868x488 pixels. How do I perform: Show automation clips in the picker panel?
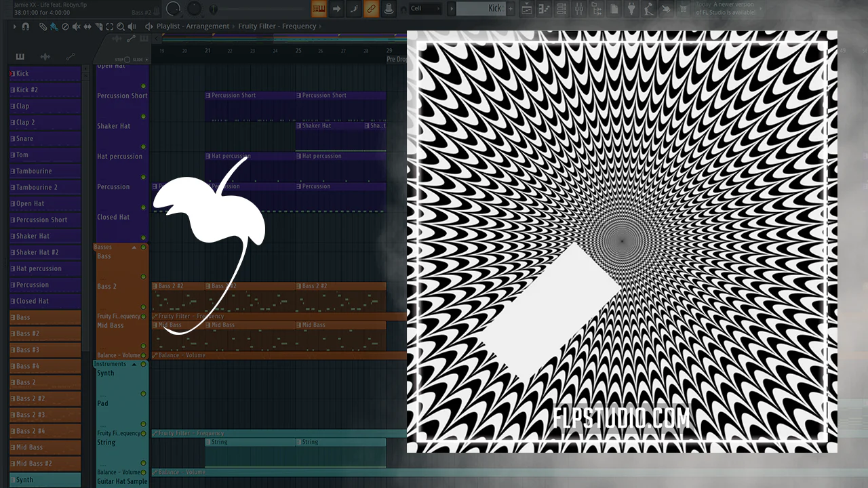point(71,56)
